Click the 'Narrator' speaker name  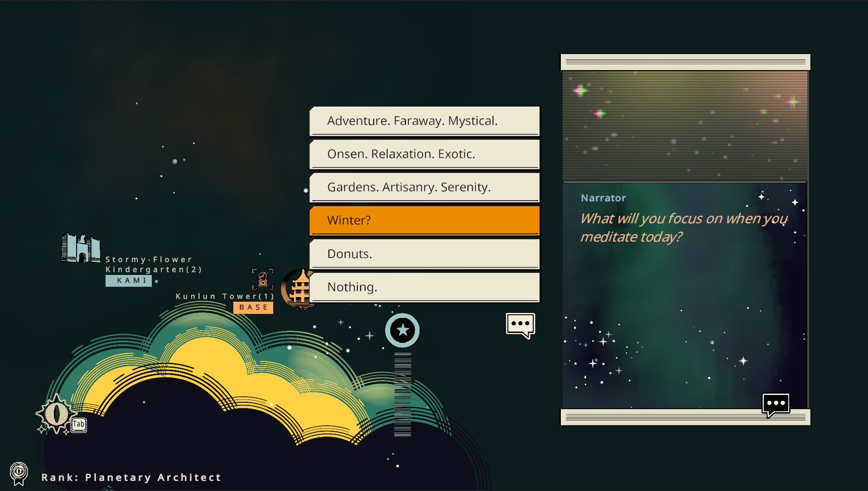(x=603, y=198)
